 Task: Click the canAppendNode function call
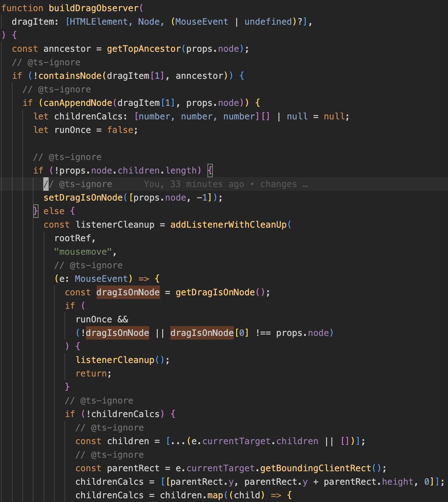click(x=78, y=103)
